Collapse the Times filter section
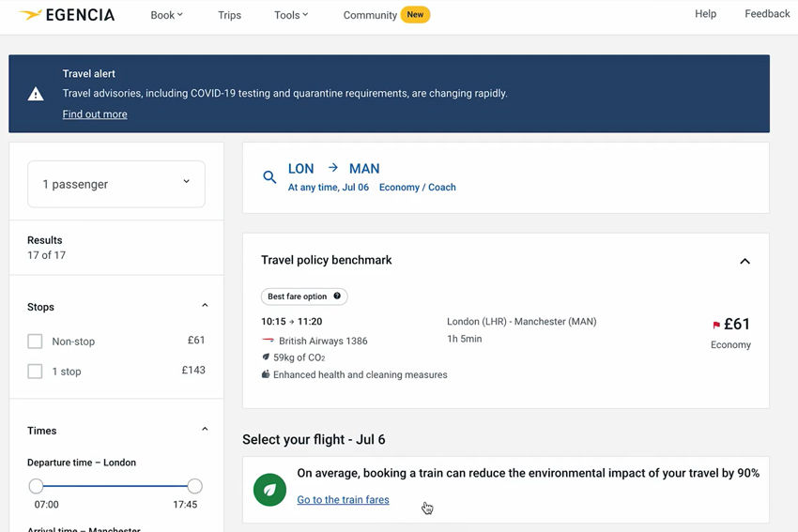This screenshot has height=532, width=798. pyautogui.click(x=205, y=430)
